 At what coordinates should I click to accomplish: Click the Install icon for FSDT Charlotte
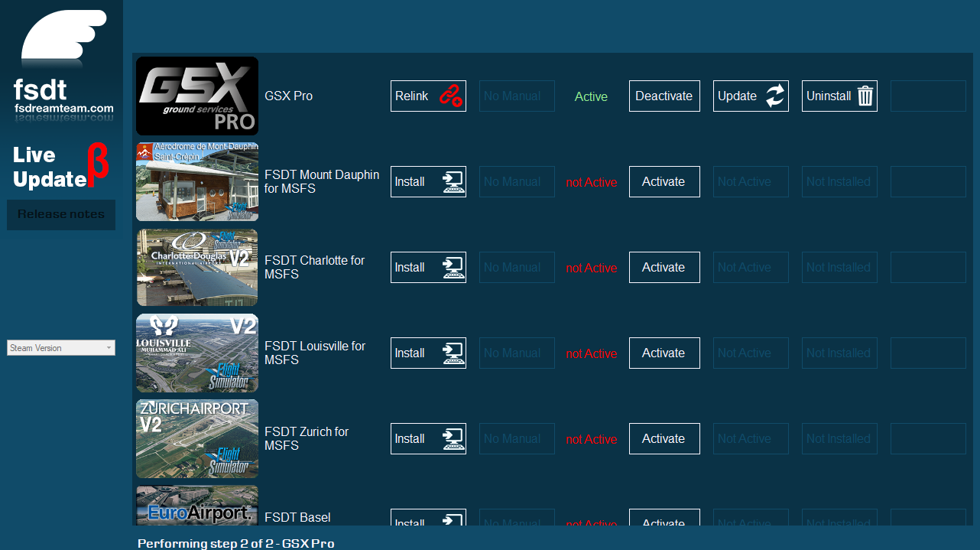click(x=453, y=268)
